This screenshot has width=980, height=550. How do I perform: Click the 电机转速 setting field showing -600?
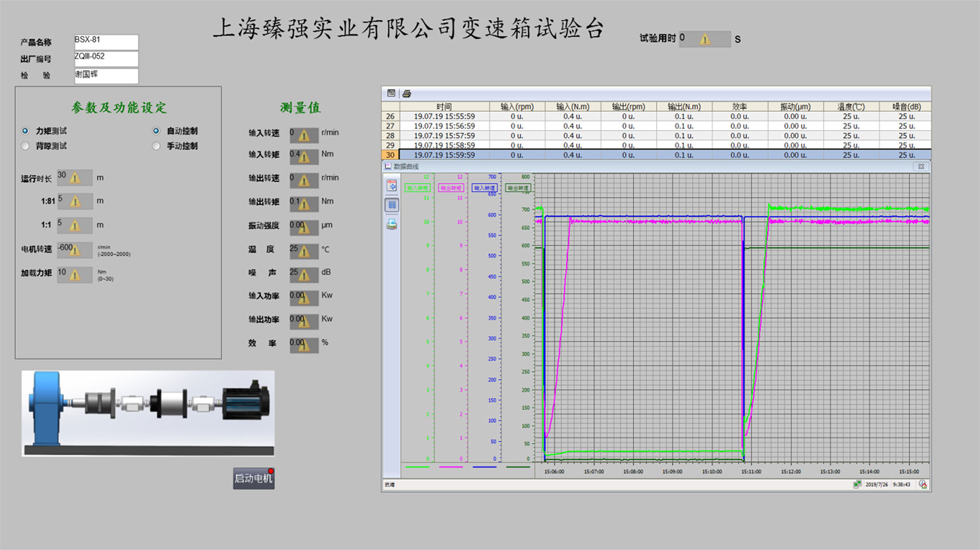click(x=75, y=249)
